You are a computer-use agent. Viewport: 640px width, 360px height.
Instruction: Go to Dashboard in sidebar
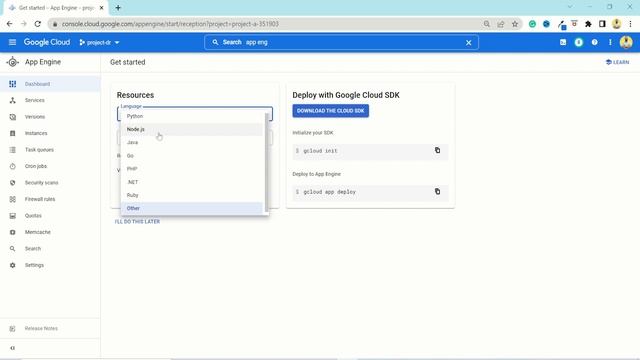pyautogui.click(x=50, y=84)
